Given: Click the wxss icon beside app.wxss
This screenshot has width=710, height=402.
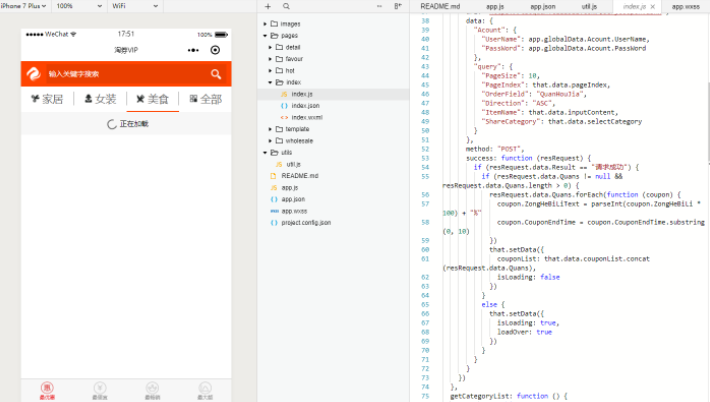Looking at the screenshot, I should click(x=274, y=211).
